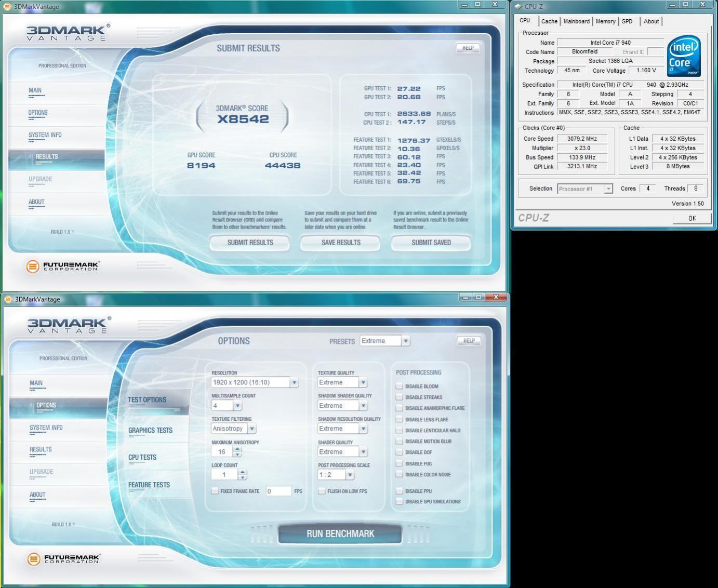
Task: Open Shadow Resolution Quality dropdown
Action: [x=342, y=429]
